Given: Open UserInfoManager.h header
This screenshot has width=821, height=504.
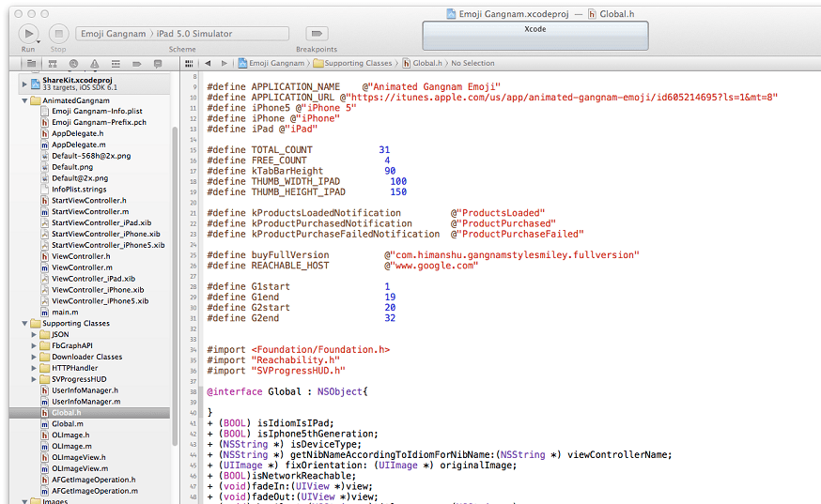Looking at the screenshot, I should tap(85, 390).
